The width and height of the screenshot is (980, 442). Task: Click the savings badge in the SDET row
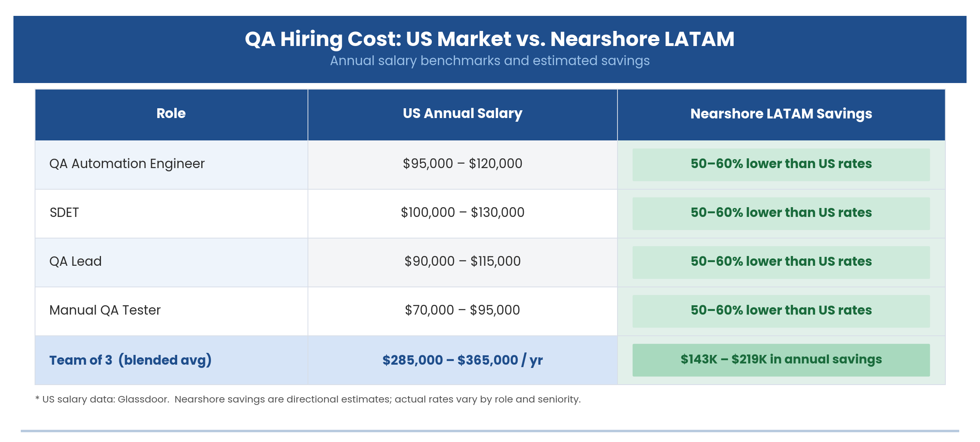coord(781,214)
